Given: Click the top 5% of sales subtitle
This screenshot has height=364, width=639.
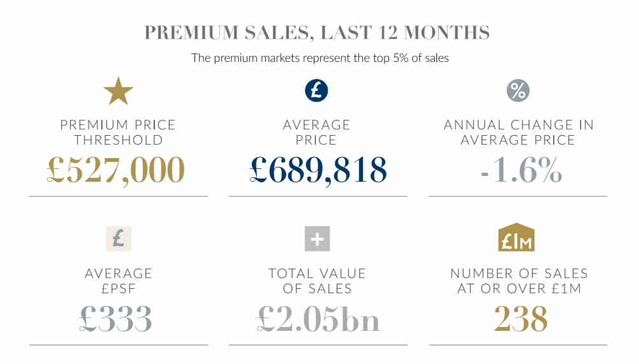Looking at the screenshot, I should click(x=320, y=58).
